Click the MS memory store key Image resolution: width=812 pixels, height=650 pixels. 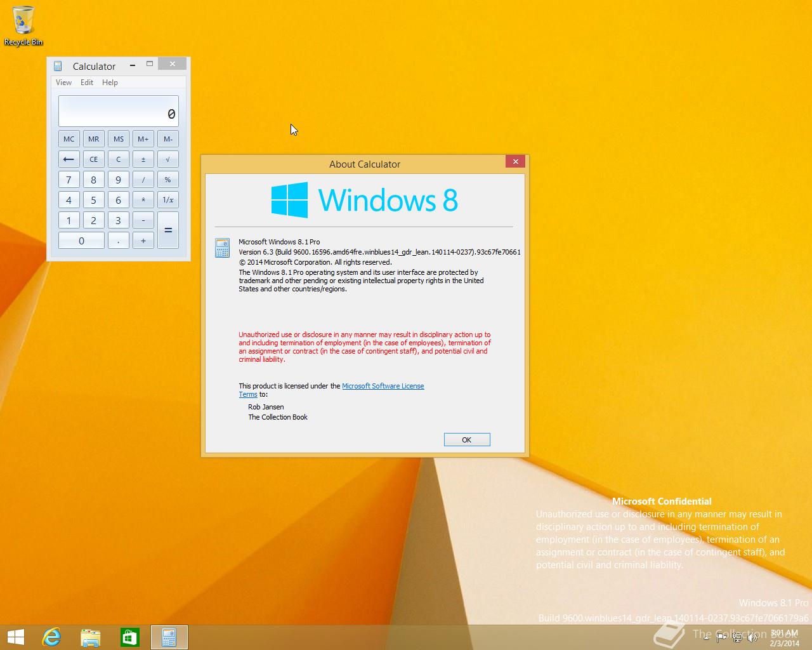pos(119,139)
